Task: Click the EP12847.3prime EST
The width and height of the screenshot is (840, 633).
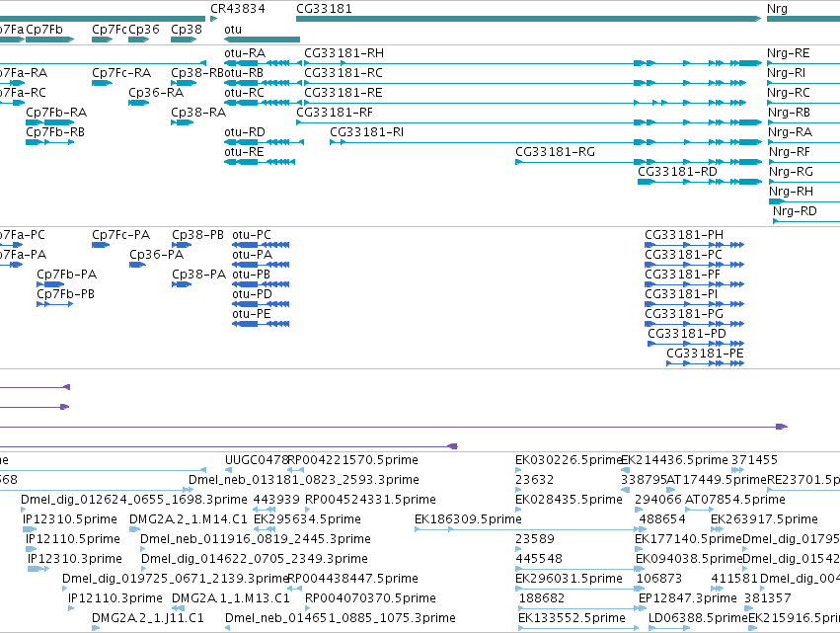Action: click(643, 608)
